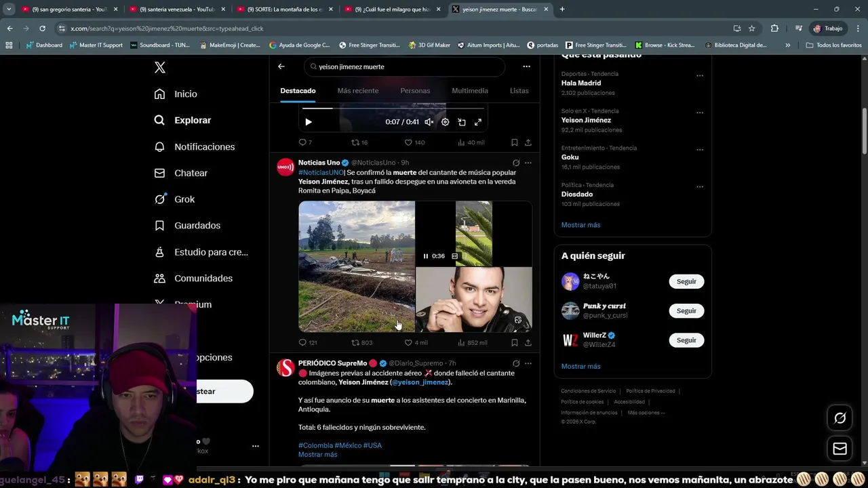Open the top video's settings gear
The image size is (868, 488).
[445, 122]
